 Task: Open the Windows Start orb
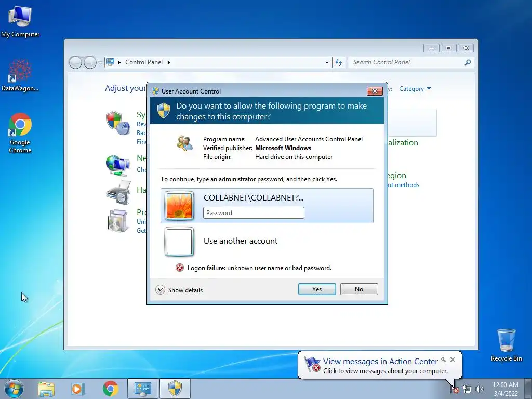14,389
